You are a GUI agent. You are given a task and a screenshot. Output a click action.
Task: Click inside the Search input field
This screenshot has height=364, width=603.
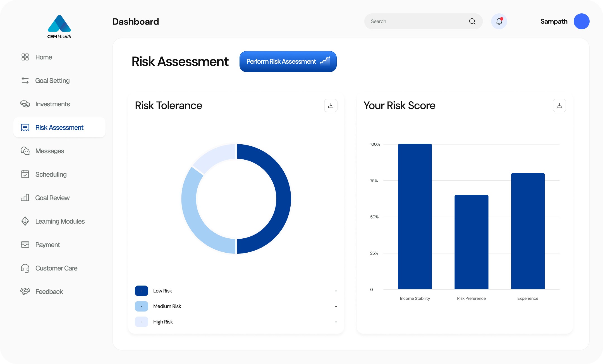click(x=416, y=21)
